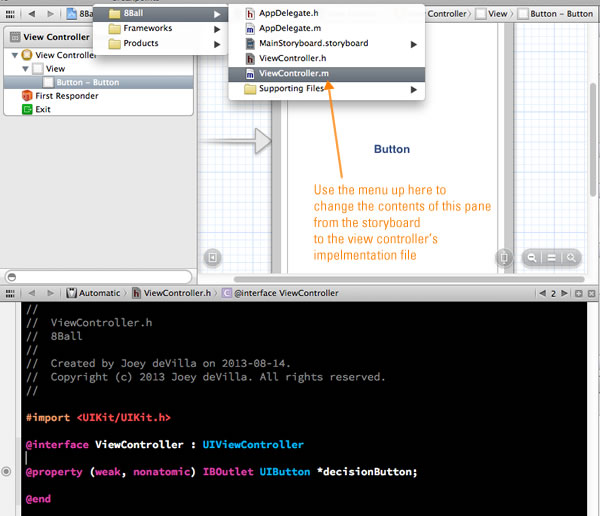Click the outlet connection circle in the gutter
This screenshot has width=600, height=516.
coord(6,472)
